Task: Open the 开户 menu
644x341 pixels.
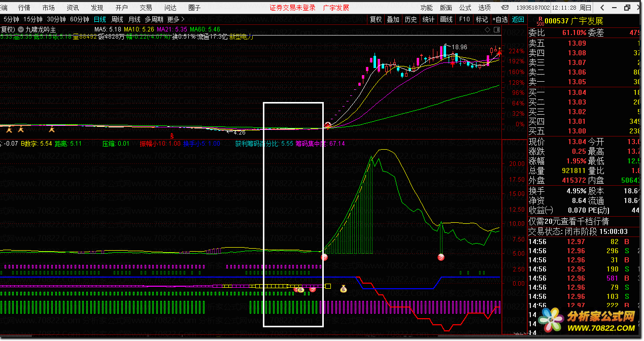Action: click(121, 8)
